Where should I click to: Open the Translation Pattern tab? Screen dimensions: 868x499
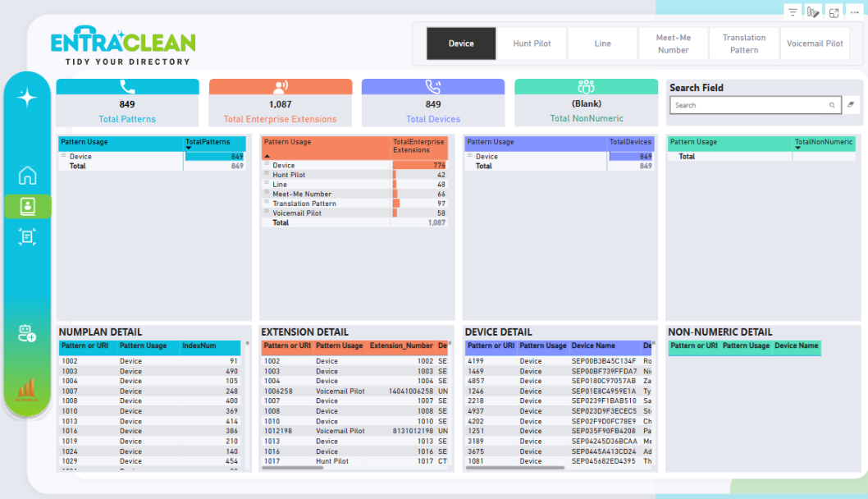[x=744, y=43]
